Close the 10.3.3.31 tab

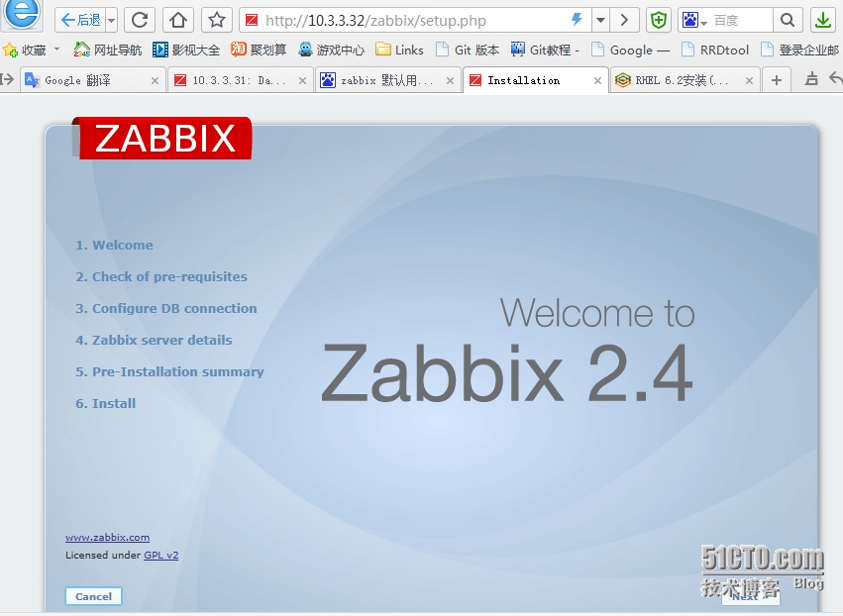[303, 80]
